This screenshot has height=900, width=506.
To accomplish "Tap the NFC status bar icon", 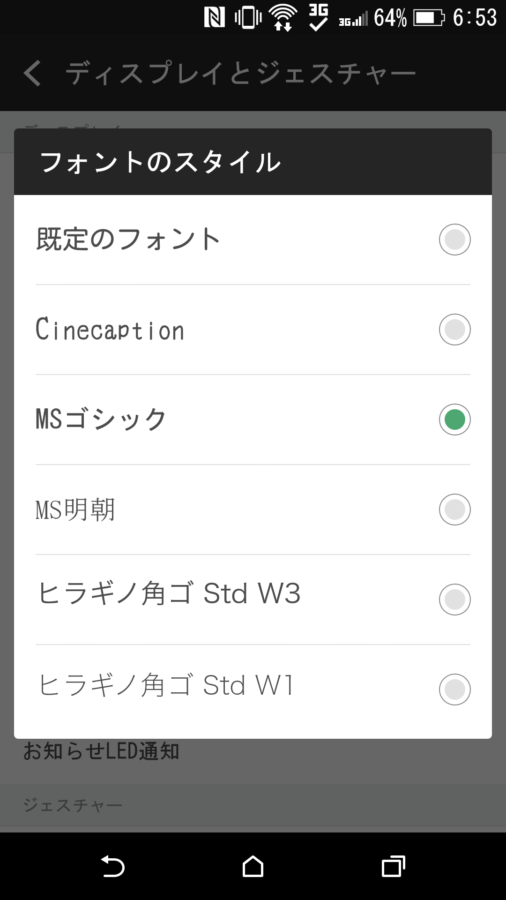I will [x=214, y=18].
